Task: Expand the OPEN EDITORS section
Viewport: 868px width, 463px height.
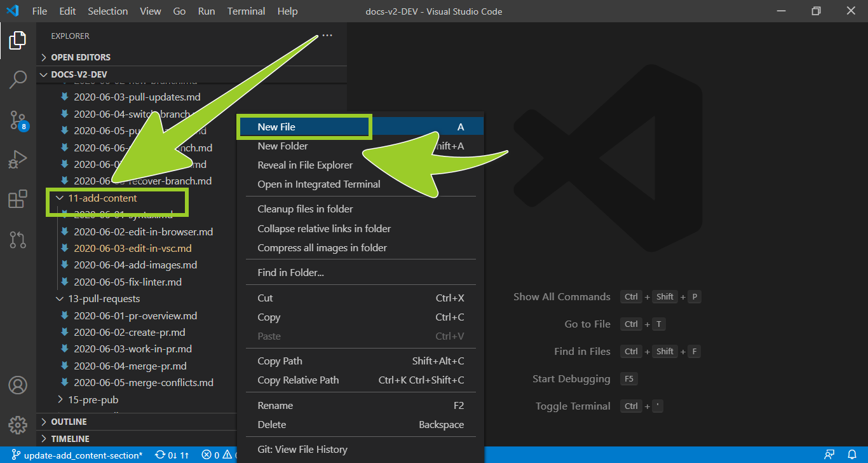Action: coord(191,57)
